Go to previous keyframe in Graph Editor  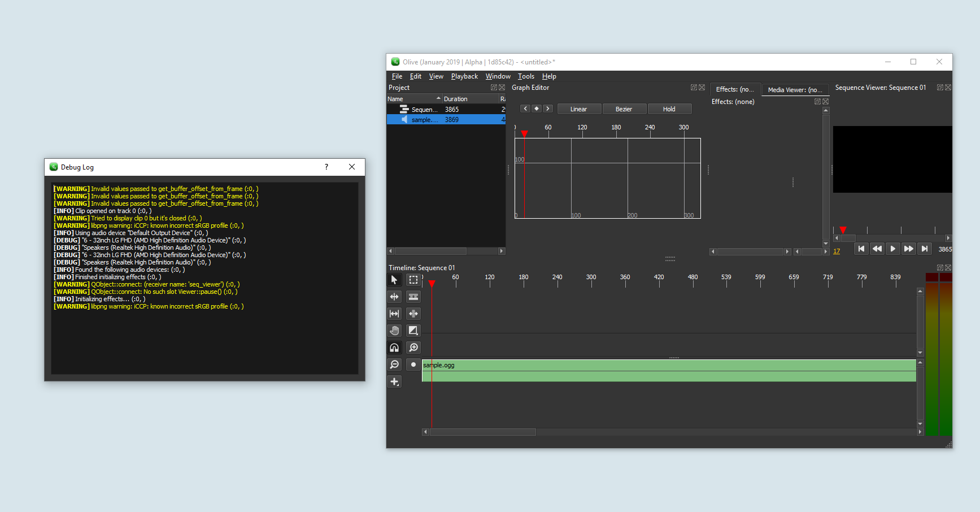[525, 109]
